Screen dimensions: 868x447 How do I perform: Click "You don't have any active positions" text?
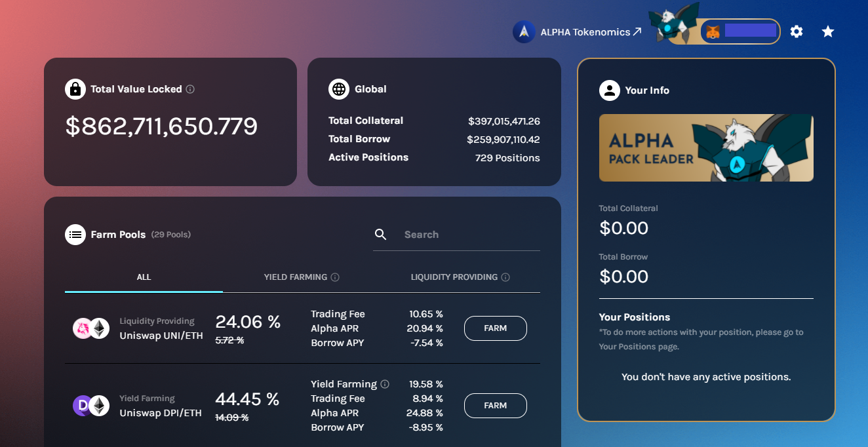point(706,377)
